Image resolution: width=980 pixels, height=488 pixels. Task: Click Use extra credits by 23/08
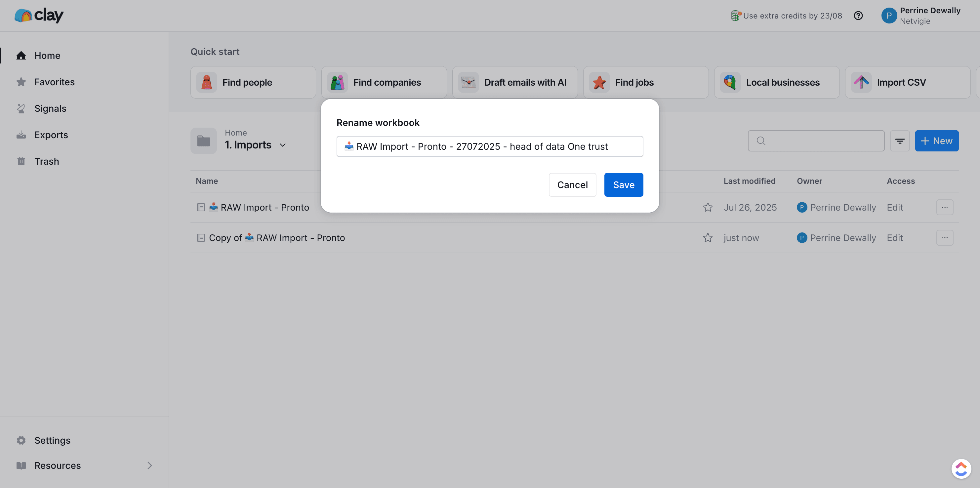(793, 16)
